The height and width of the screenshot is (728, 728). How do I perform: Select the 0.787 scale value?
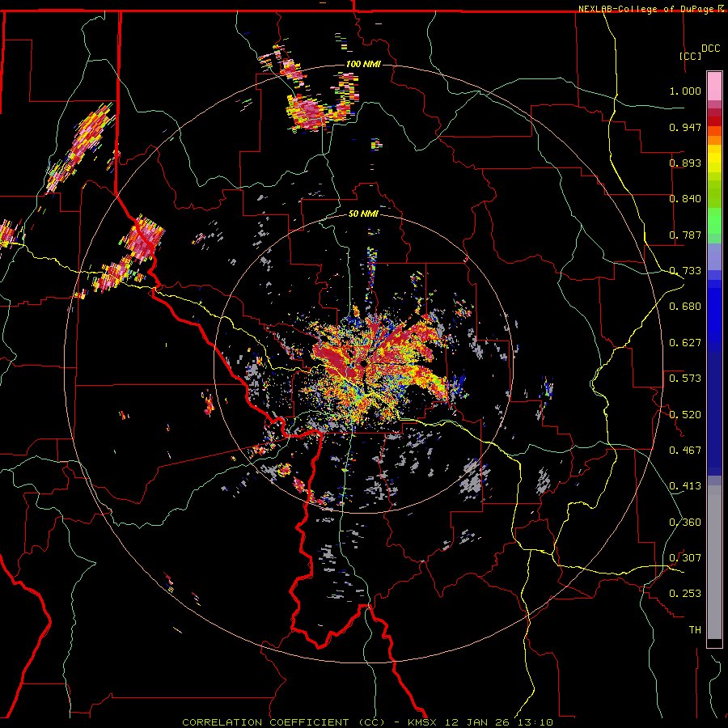tap(685, 235)
